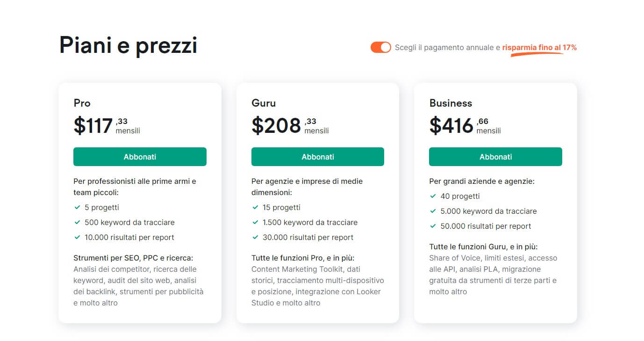Click Abbonati under the Business plan
Screen dimensions: 644x341
point(495,157)
